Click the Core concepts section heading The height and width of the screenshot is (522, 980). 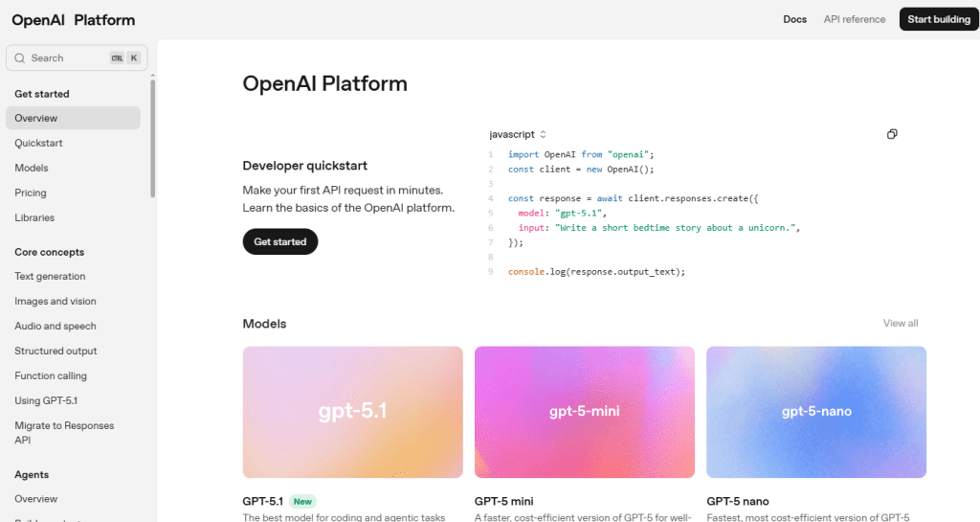[x=50, y=253]
